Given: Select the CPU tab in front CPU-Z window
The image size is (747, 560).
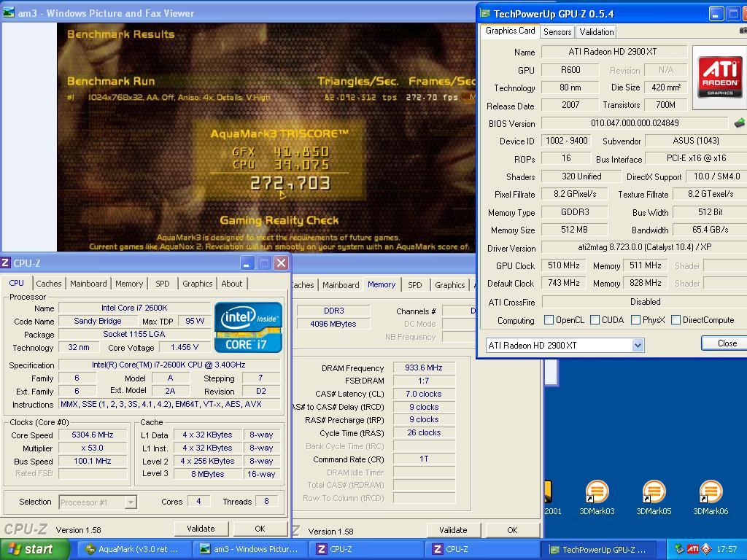Looking at the screenshot, I should coord(16,283).
